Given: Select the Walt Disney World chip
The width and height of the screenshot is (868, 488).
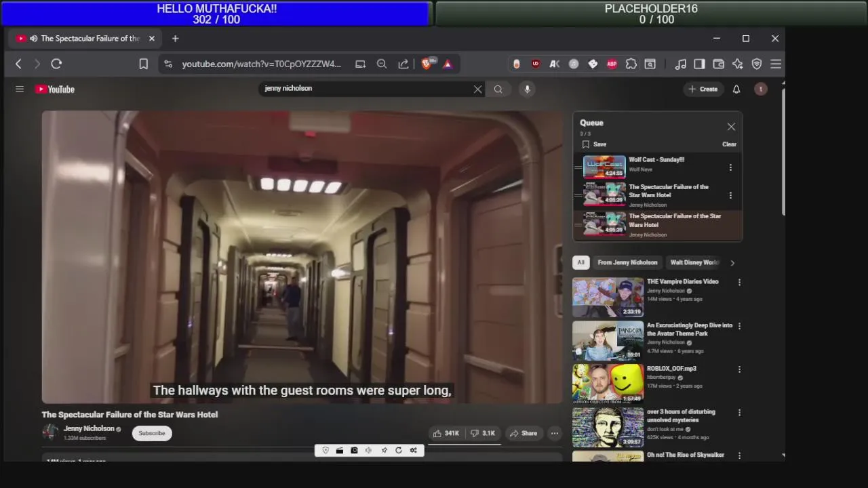Looking at the screenshot, I should coord(694,262).
